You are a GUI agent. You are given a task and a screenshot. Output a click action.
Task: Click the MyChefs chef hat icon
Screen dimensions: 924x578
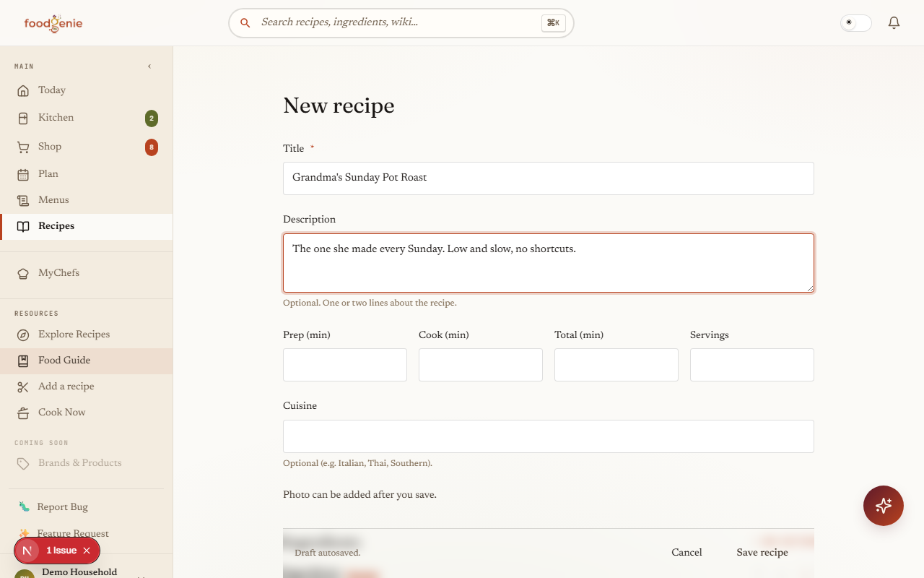tap(23, 273)
